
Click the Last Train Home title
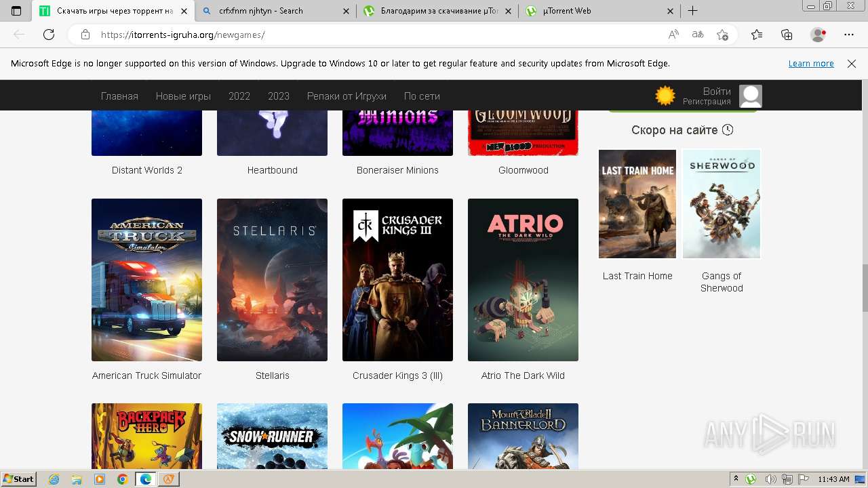(x=637, y=276)
